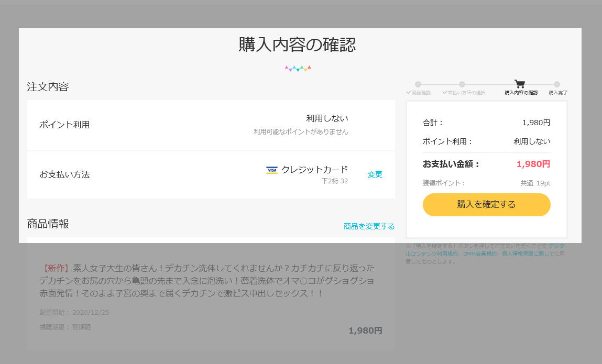The height and width of the screenshot is (364, 602).
Task: Click the 支払い方法の選択 step circle
Action: [x=462, y=84]
